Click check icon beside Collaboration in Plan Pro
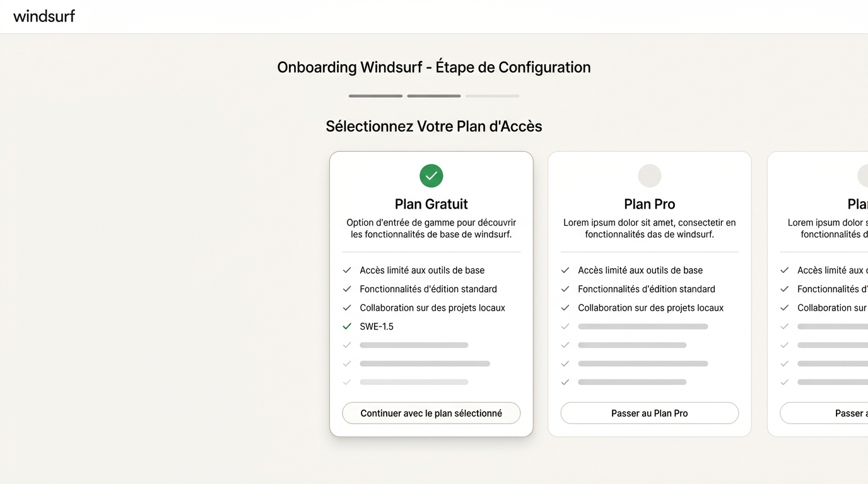The width and height of the screenshot is (868, 484). pos(565,308)
